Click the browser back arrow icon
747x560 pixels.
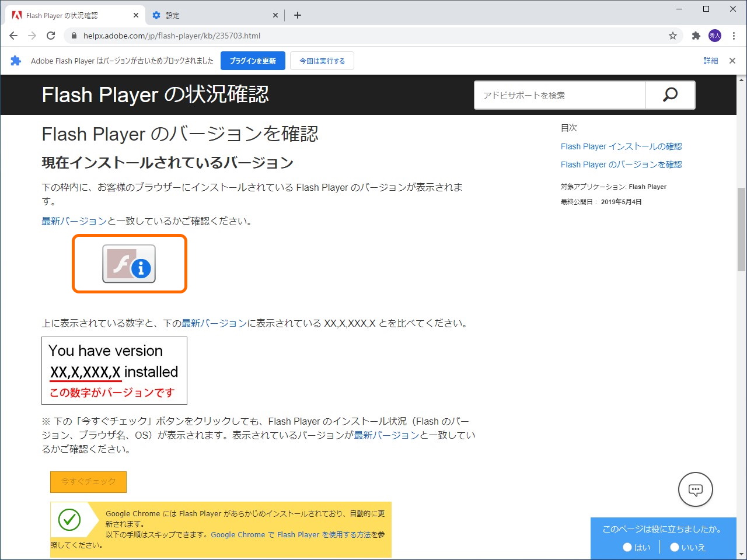pyautogui.click(x=13, y=35)
